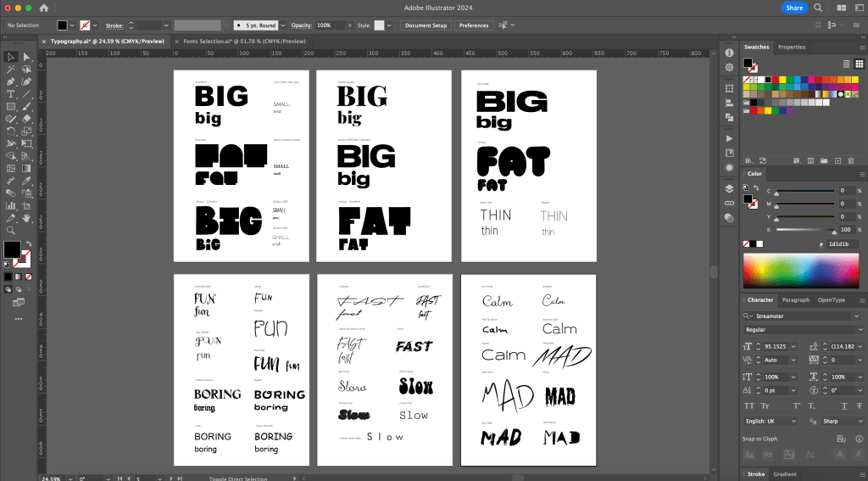Select the Type tool
The image size is (868, 481).
(11, 94)
